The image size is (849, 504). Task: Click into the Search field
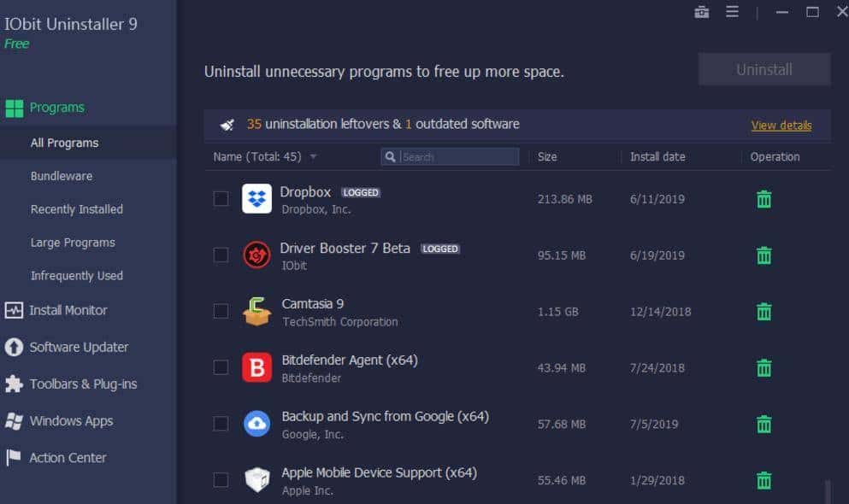point(458,157)
